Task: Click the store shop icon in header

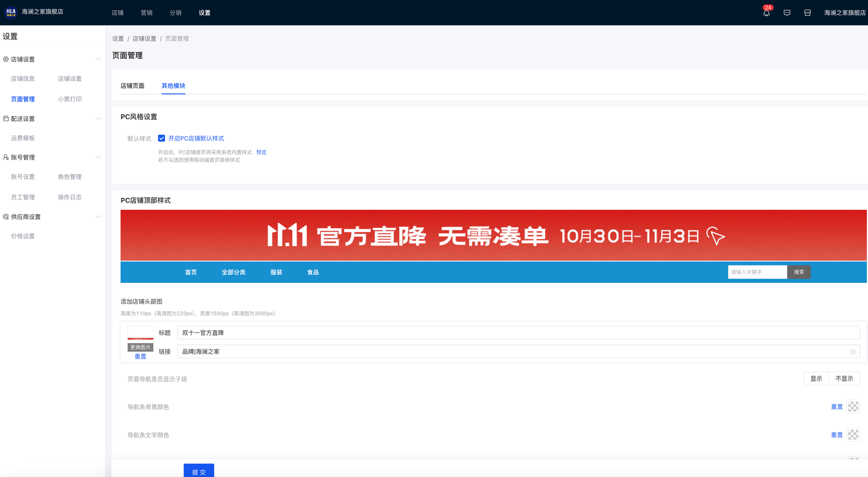Action: [x=807, y=13]
